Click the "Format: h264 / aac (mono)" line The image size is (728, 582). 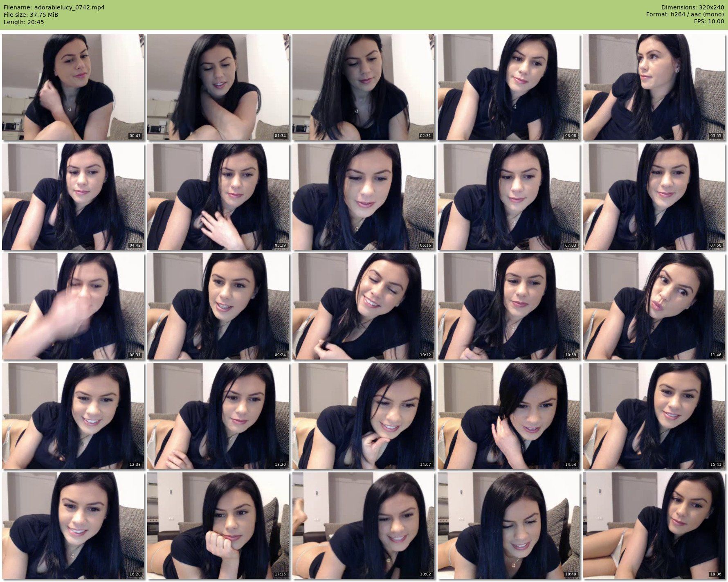[685, 15]
